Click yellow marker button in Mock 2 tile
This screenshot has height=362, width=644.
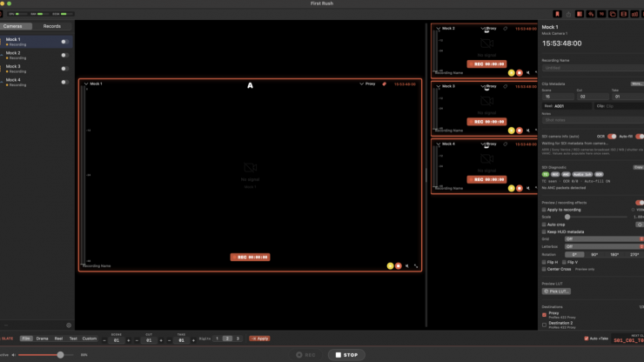click(512, 73)
